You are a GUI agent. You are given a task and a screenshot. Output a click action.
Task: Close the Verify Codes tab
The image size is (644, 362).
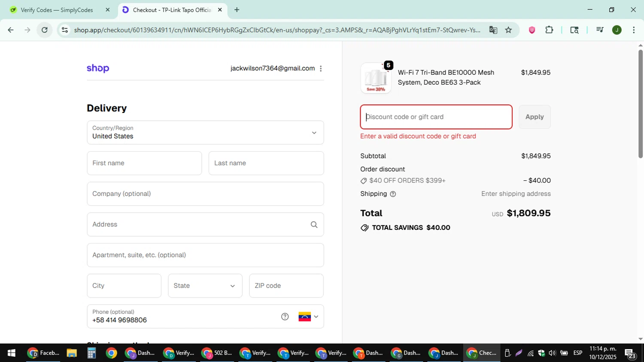pos(108,10)
